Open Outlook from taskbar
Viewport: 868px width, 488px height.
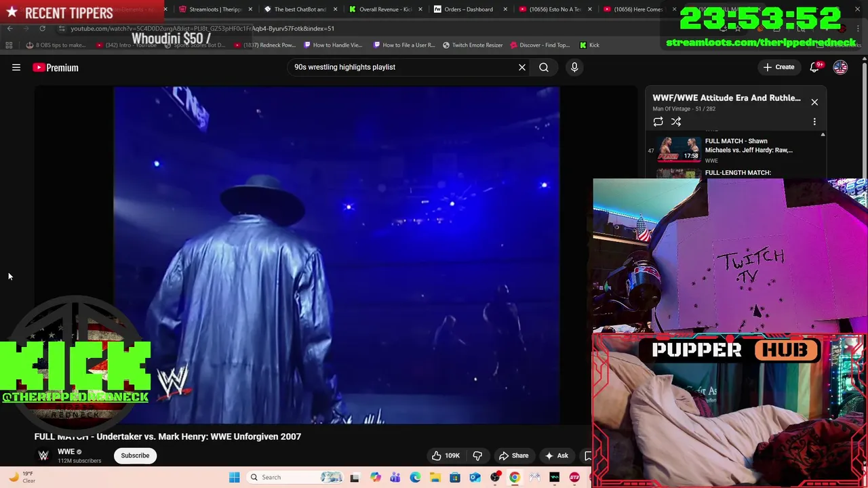point(475,477)
